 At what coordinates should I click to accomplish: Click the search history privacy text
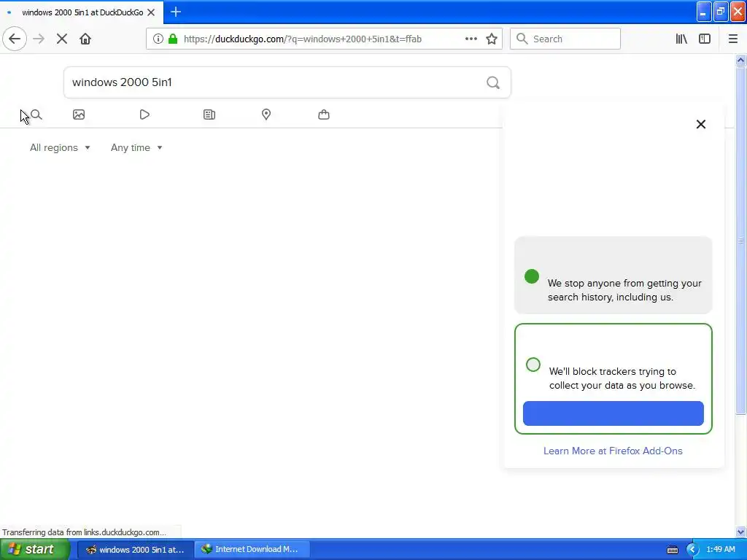click(x=624, y=290)
